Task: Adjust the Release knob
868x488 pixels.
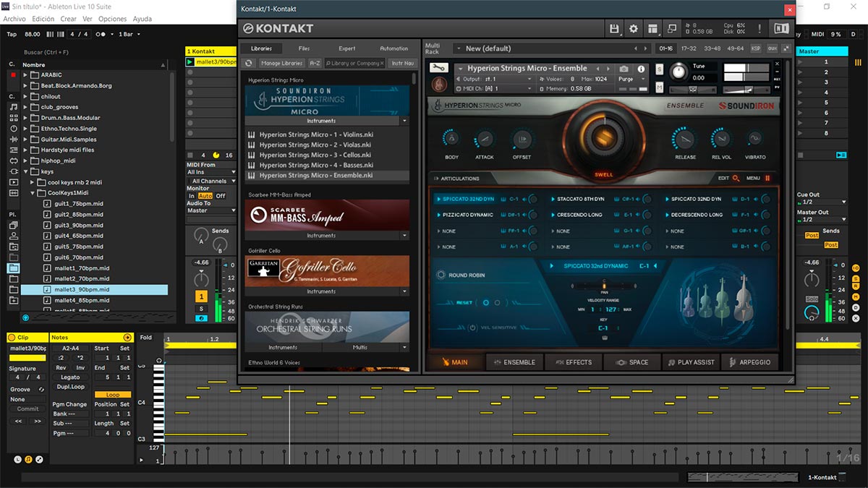Action: click(685, 139)
